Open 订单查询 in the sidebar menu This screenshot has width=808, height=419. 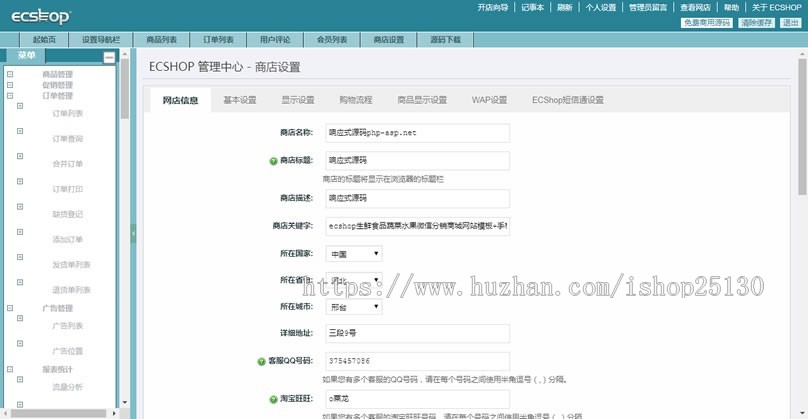point(68,139)
